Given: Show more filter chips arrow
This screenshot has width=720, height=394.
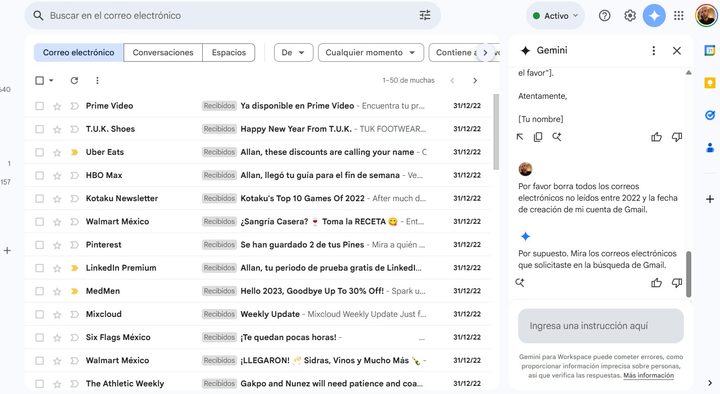Looking at the screenshot, I should [x=485, y=52].
